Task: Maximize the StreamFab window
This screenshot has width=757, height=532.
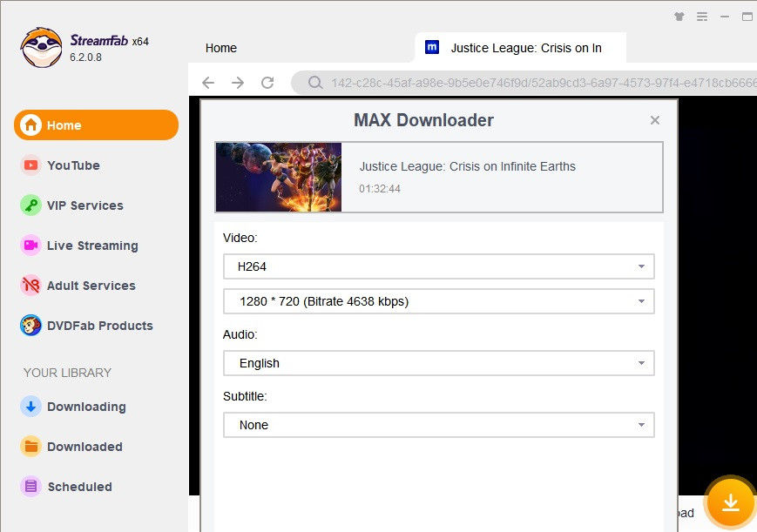Action: [747, 17]
